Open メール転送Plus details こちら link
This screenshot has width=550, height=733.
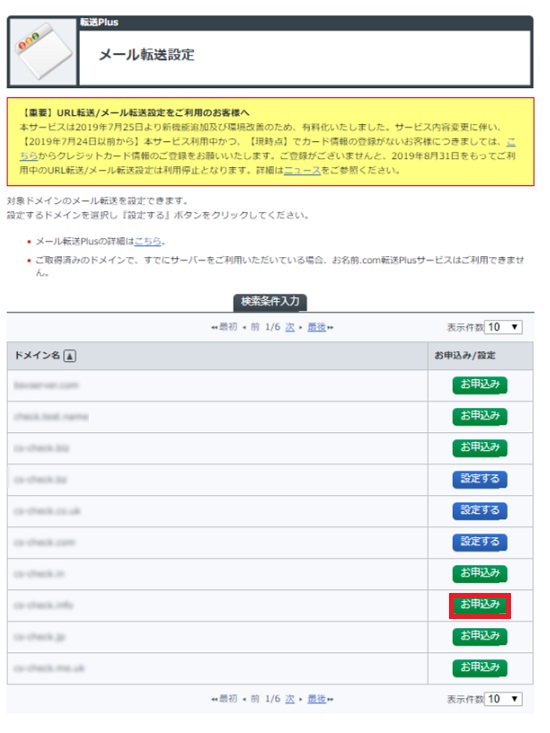[148, 241]
